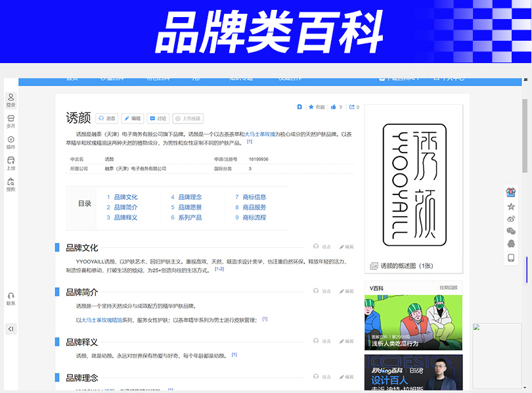Click the blue add-entry plus icon above summary

(299, 107)
